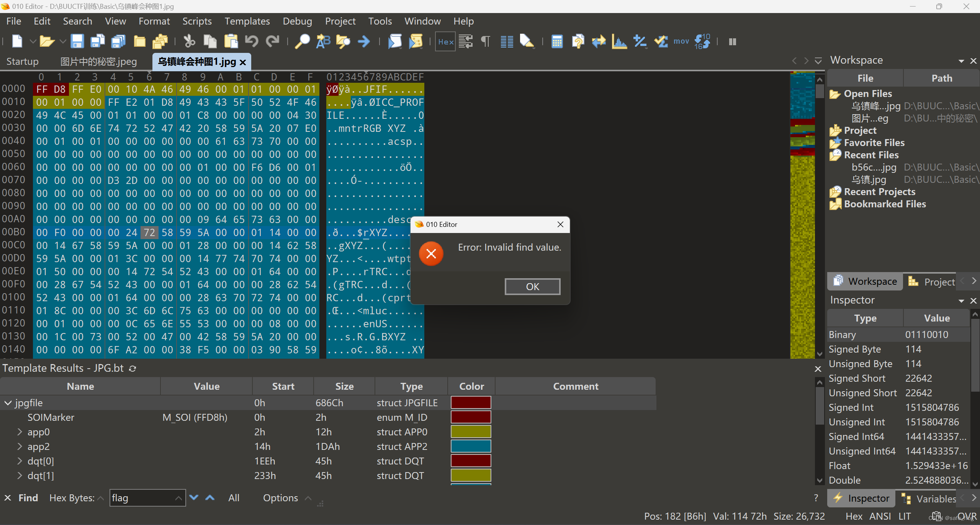Expand the dqt[0] struct row
980x525 pixels.
(20, 461)
